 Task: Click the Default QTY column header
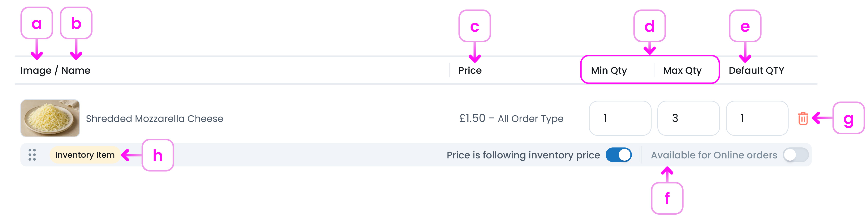(x=756, y=71)
